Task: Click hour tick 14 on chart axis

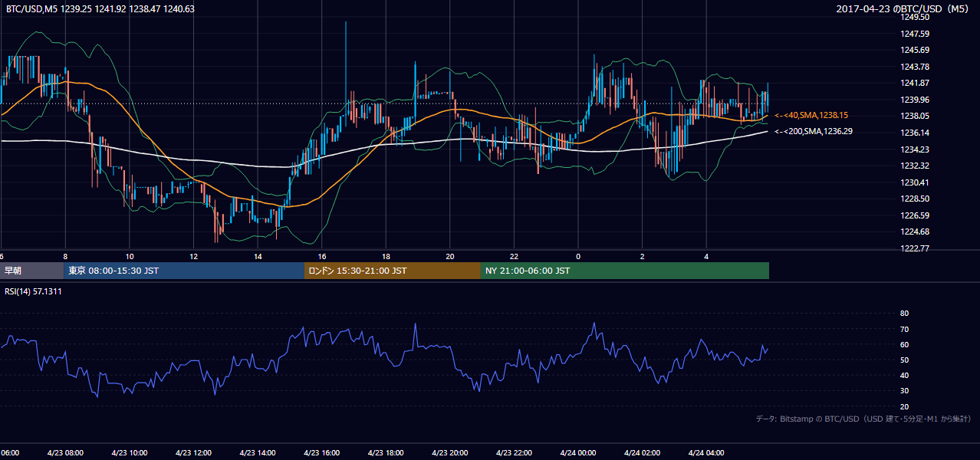Action: [x=258, y=256]
